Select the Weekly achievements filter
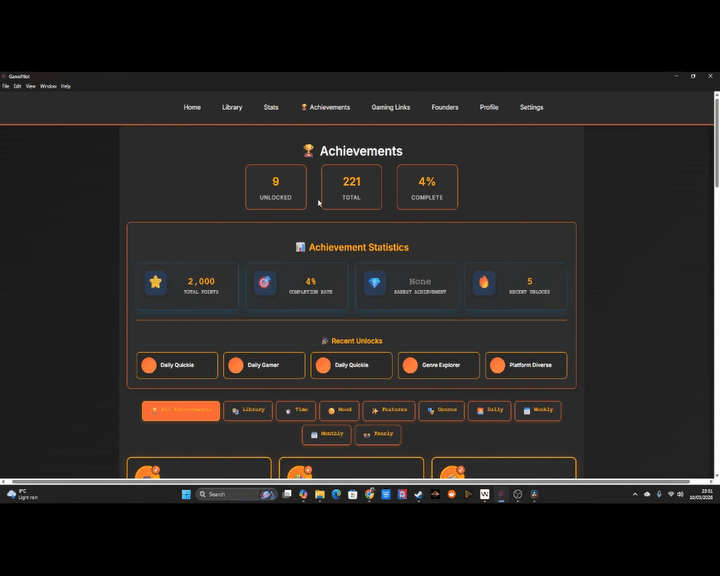 [538, 410]
